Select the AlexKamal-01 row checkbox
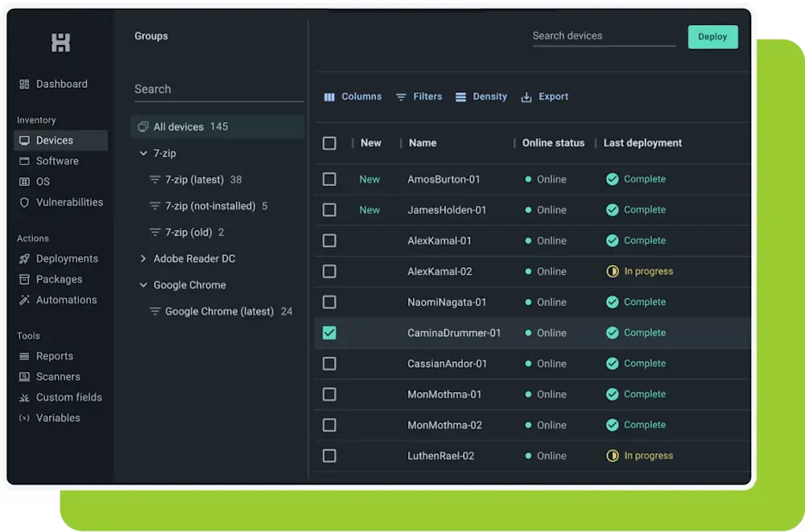Viewport: 805px width, 532px height. coord(329,241)
